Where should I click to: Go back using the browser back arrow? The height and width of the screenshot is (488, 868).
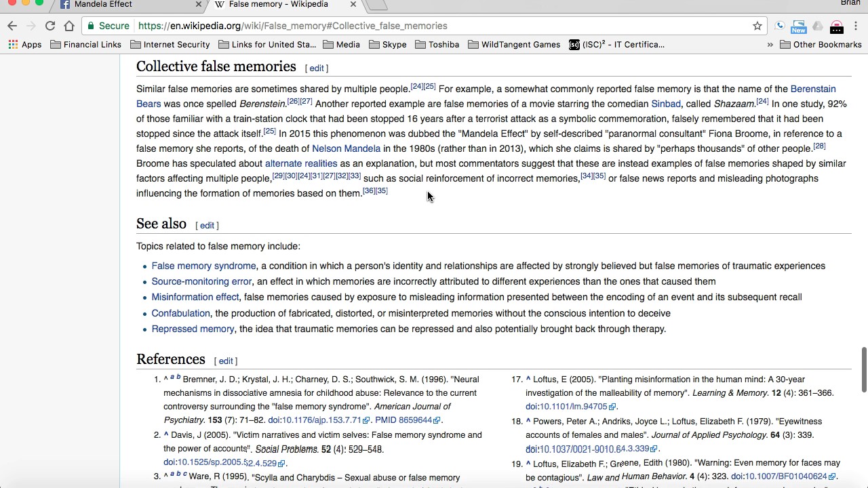(x=12, y=26)
